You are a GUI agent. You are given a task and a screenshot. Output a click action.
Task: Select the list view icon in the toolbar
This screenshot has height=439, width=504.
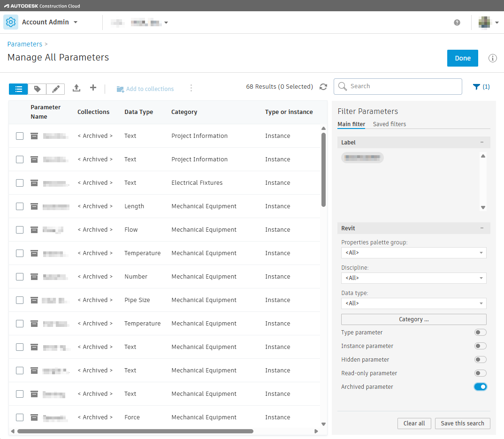coord(18,89)
